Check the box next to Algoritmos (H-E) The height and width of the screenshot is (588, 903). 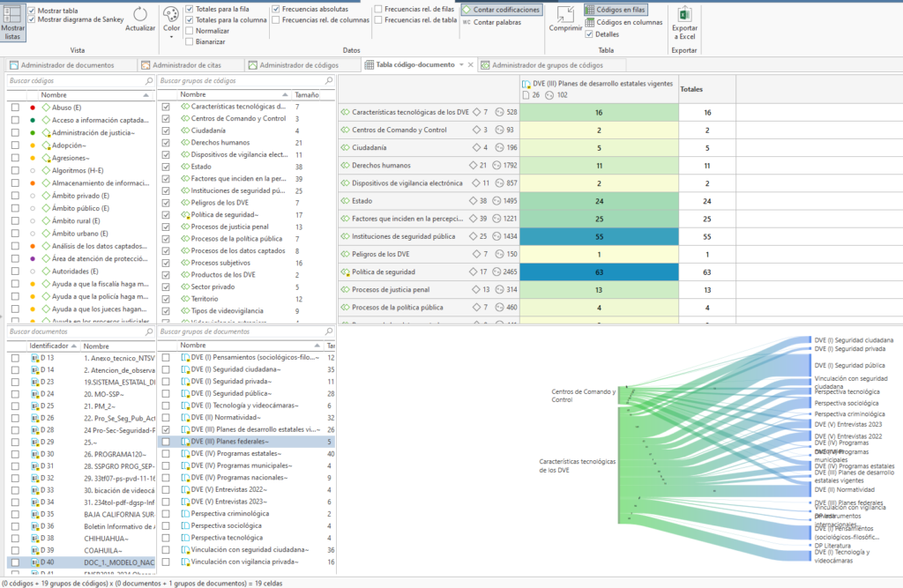[x=15, y=170]
